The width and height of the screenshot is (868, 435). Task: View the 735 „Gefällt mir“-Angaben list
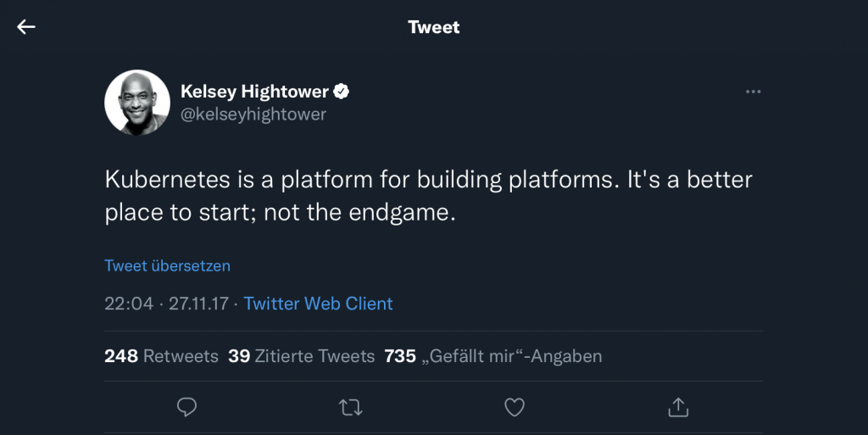[492, 356]
